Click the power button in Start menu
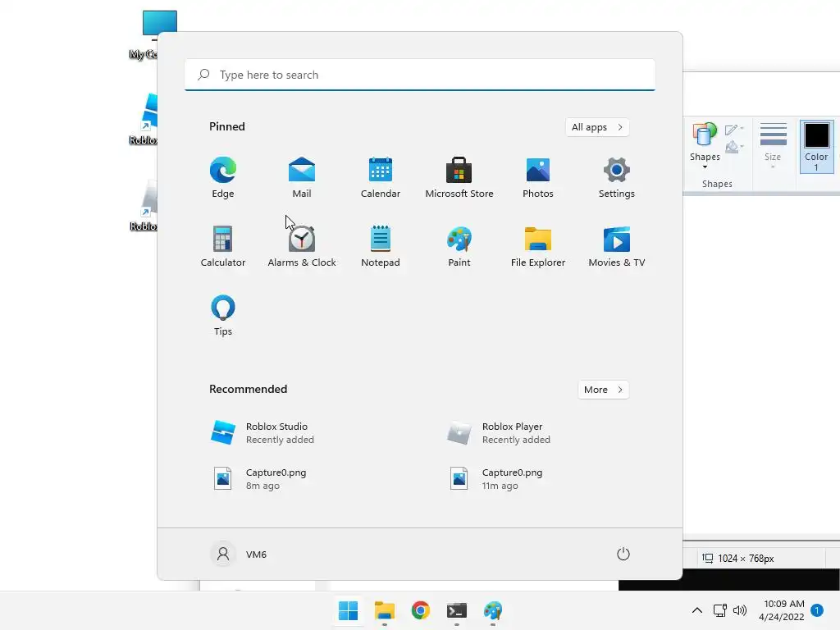 click(x=623, y=554)
